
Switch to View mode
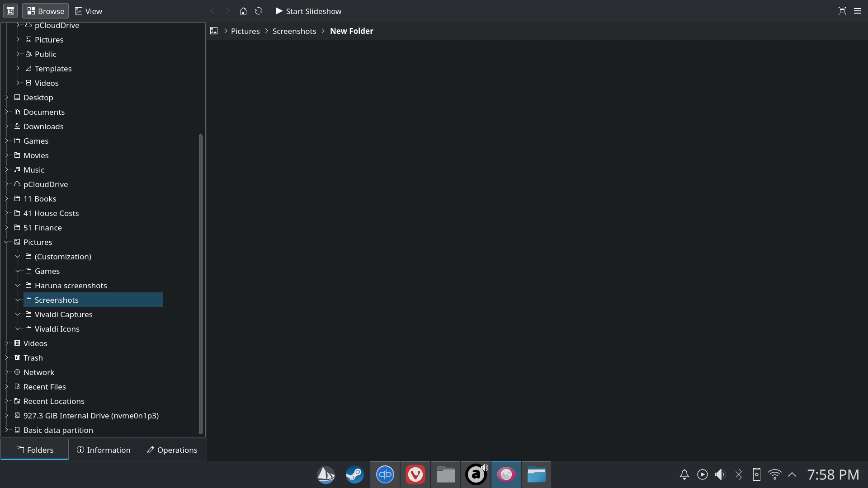point(89,11)
